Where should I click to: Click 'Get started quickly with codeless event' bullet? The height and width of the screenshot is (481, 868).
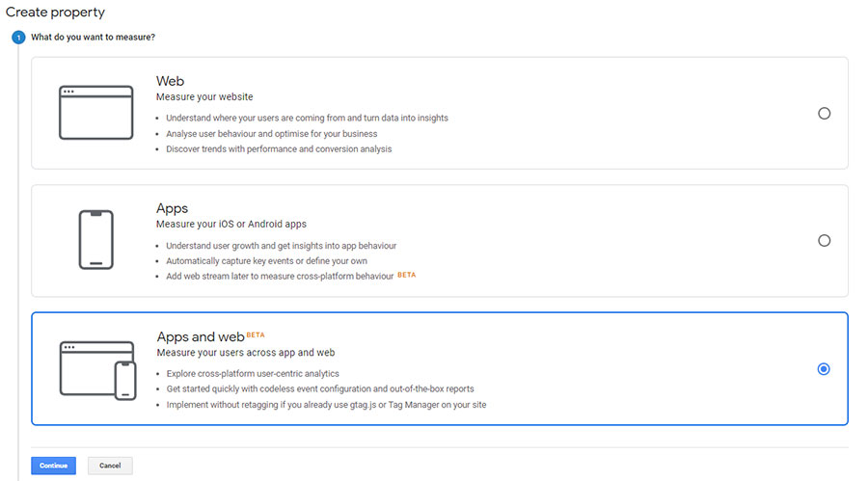pos(320,389)
